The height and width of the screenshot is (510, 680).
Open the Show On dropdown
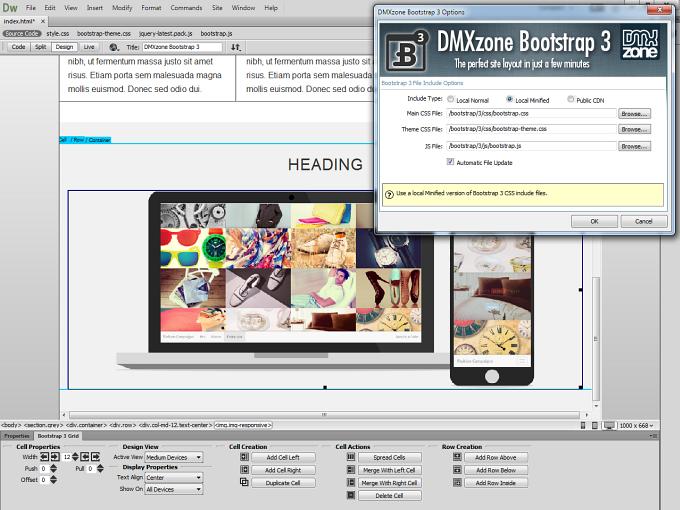(x=174, y=489)
